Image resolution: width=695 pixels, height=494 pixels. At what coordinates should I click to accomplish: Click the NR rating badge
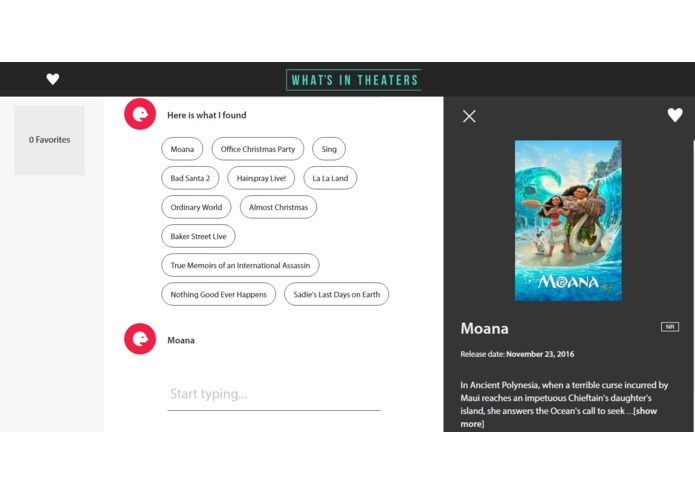[669, 327]
